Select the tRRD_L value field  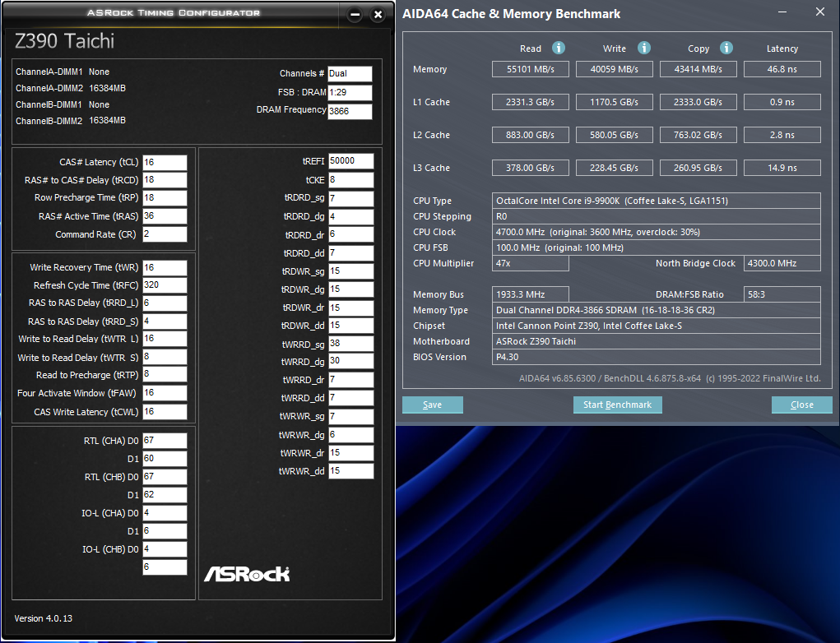point(165,303)
